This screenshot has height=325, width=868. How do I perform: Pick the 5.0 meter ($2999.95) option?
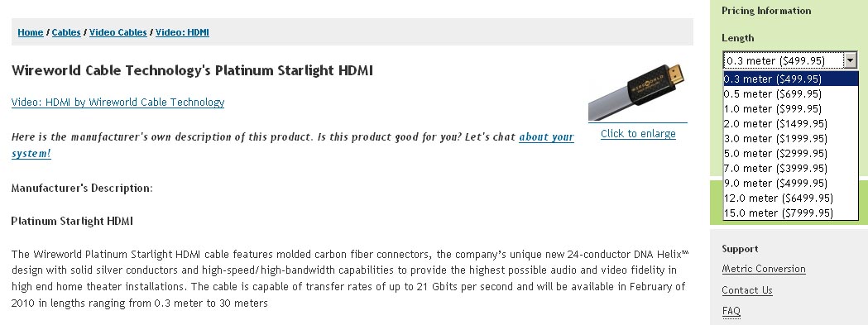(x=790, y=153)
